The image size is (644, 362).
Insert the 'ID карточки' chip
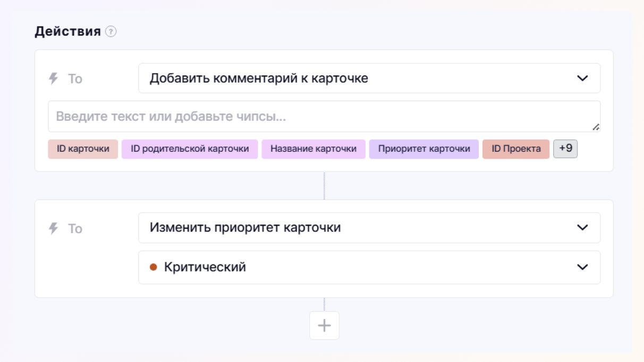click(83, 149)
